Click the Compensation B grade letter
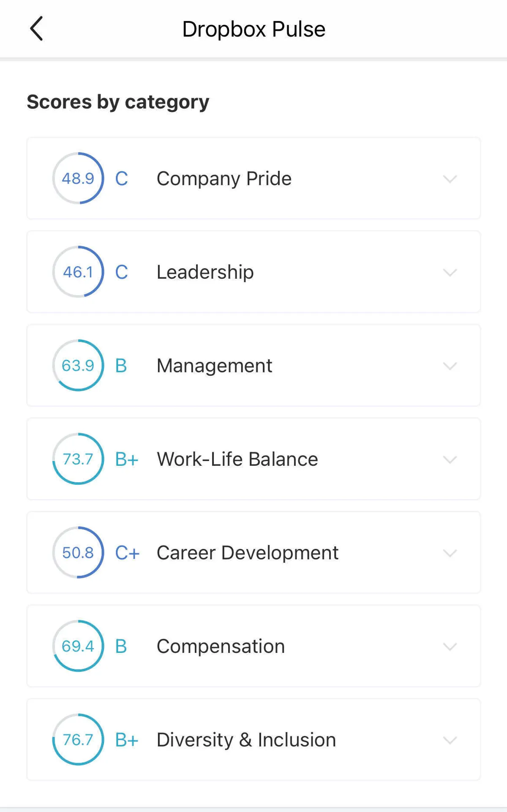507x812 pixels. (x=121, y=646)
